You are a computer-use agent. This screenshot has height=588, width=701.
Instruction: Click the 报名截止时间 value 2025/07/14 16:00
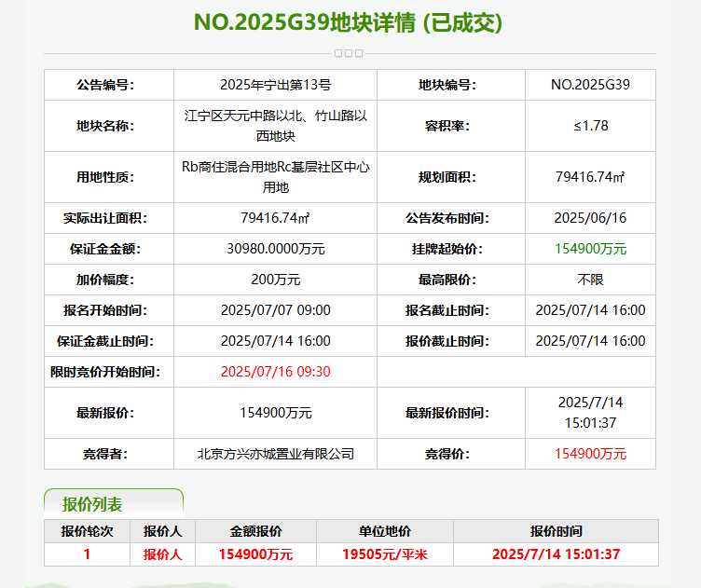(590, 310)
